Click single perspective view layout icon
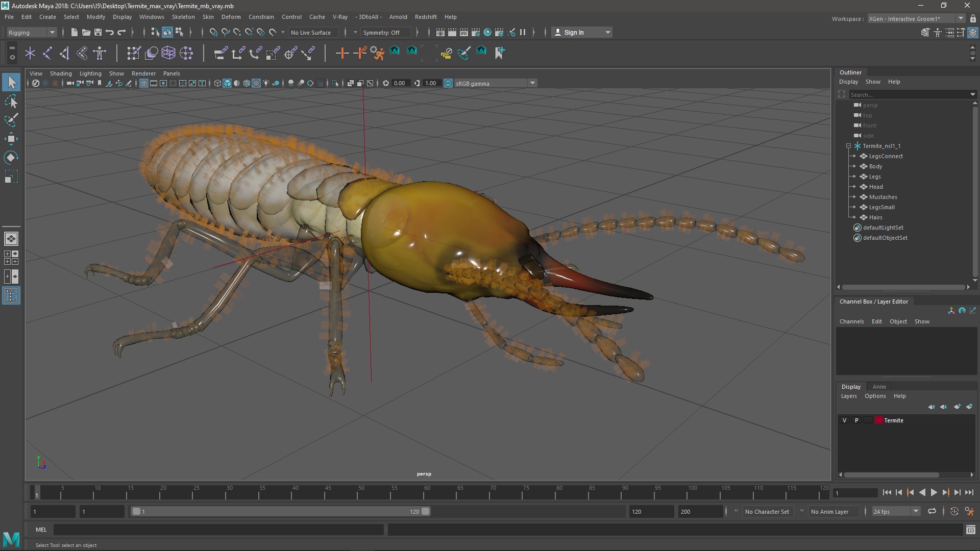 point(11,239)
